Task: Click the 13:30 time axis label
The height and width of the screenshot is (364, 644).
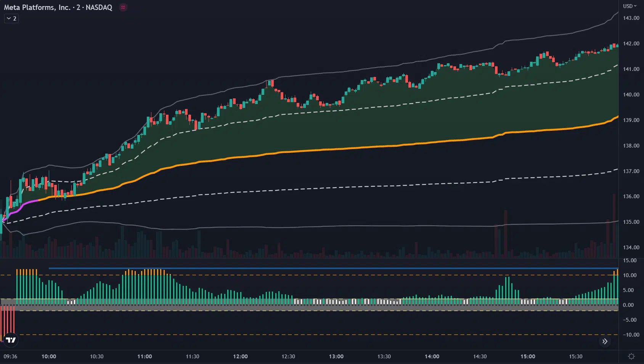Action: tap(384, 356)
